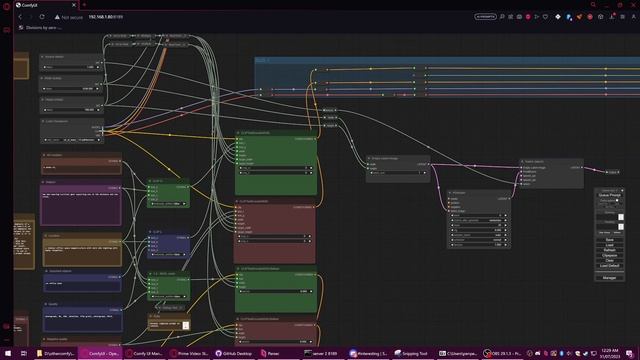
Task: Click the Refresh button in menu panel
Action: tap(609, 250)
